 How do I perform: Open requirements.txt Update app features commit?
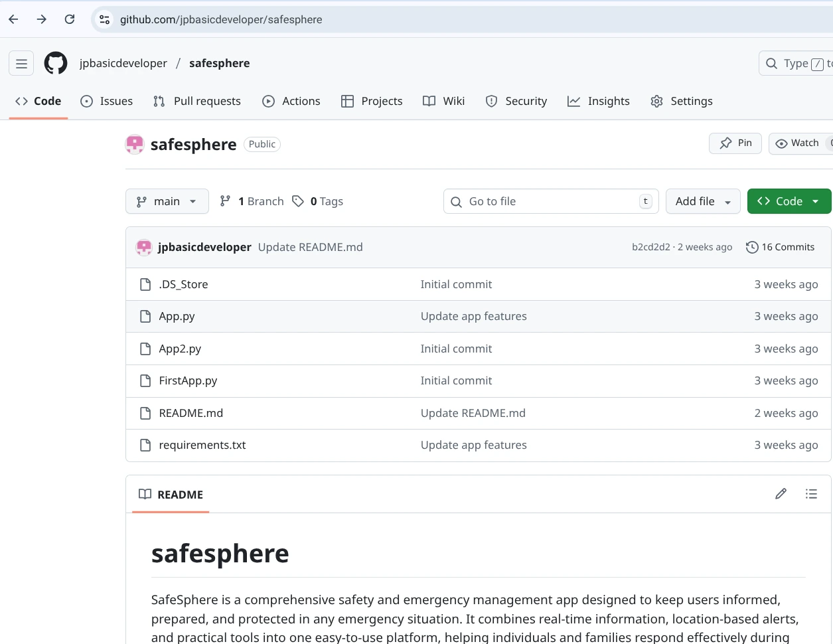tap(474, 445)
